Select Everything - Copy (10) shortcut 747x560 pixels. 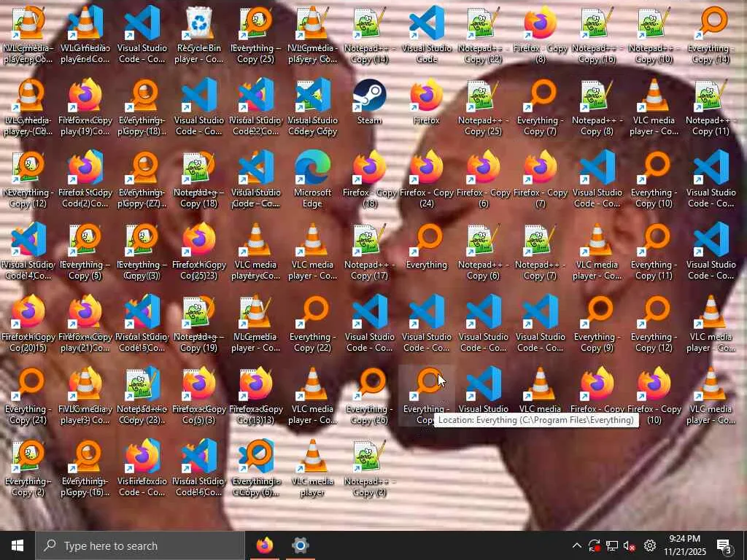654,180
